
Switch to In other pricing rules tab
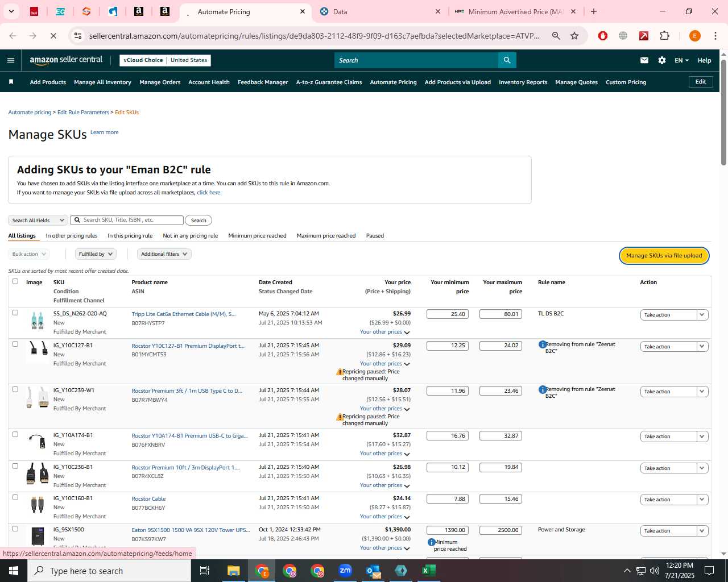[72, 236]
